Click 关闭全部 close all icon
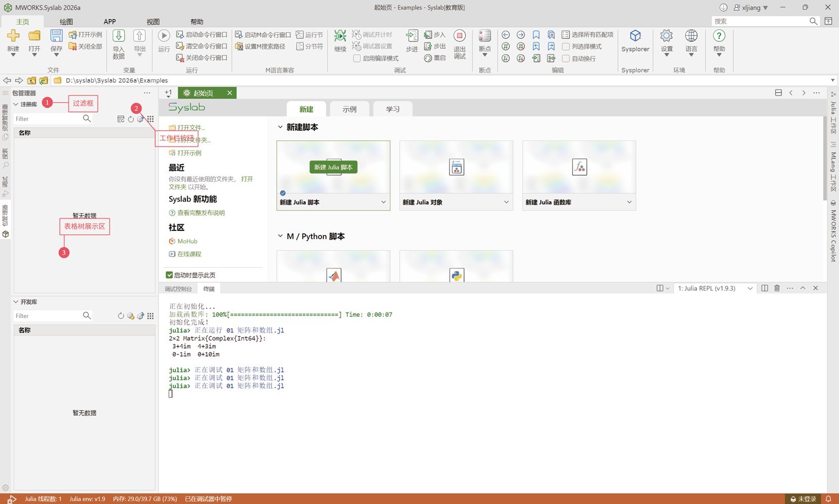This screenshot has height=504, width=839. [x=73, y=46]
